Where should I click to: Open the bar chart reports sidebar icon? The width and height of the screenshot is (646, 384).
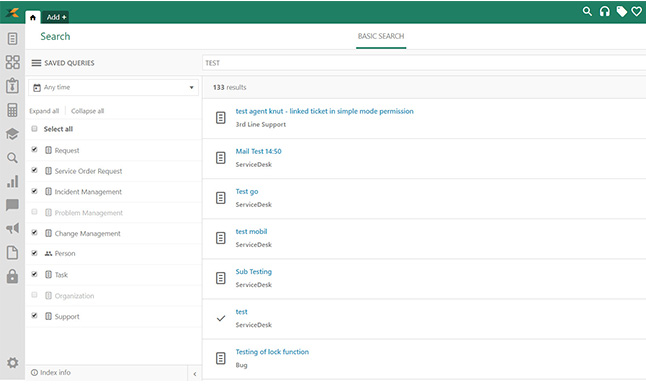click(12, 181)
